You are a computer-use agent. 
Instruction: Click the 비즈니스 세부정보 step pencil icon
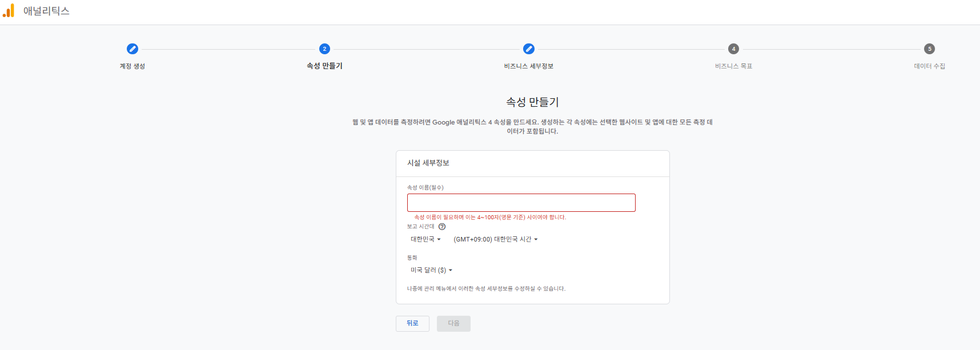coord(529,49)
